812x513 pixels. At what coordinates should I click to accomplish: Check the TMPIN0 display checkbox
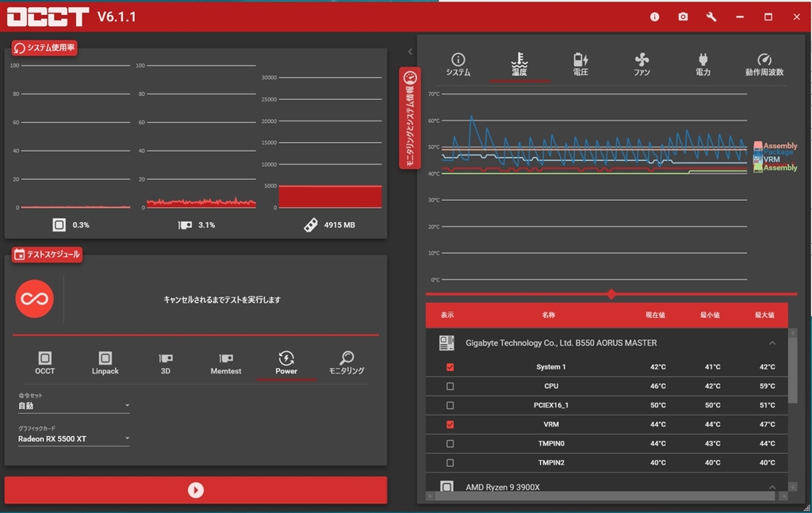(x=450, y=444)
